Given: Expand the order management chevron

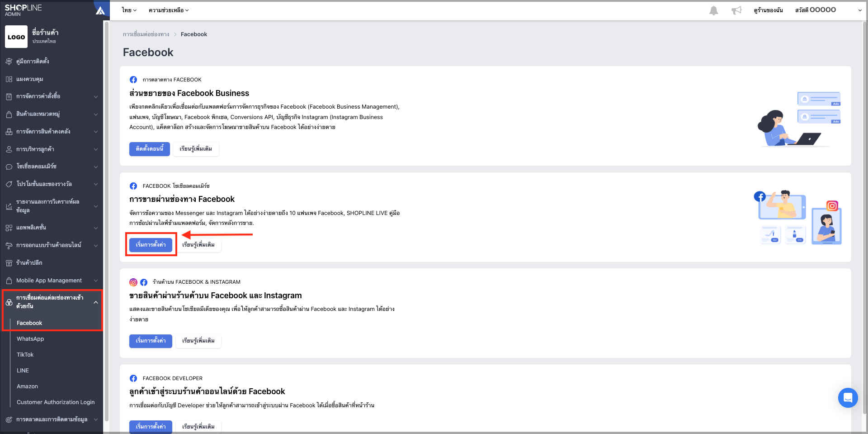Looking at the screenshot, I should [96, 96].
